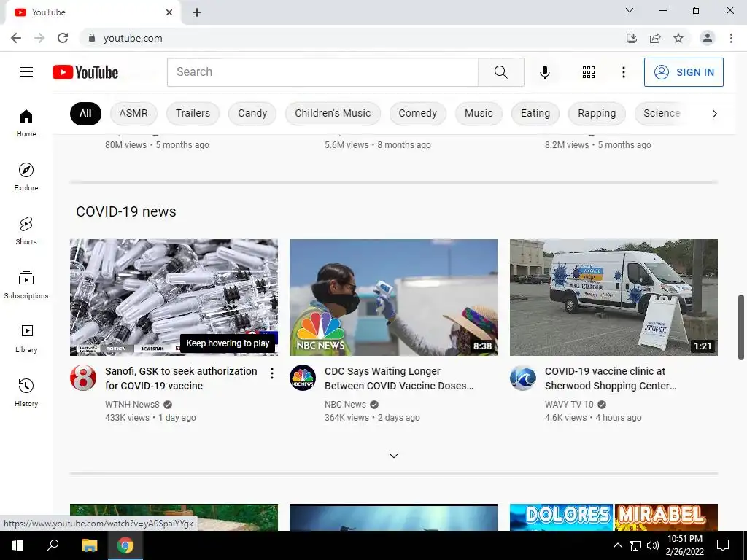
Task: Open WTNH News8 channel name link
Action: tap(133, 405)
